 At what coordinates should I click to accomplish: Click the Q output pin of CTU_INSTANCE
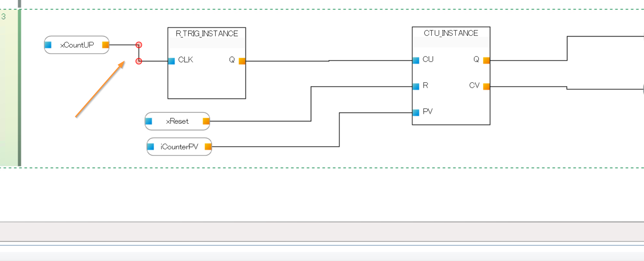point(486,60)
